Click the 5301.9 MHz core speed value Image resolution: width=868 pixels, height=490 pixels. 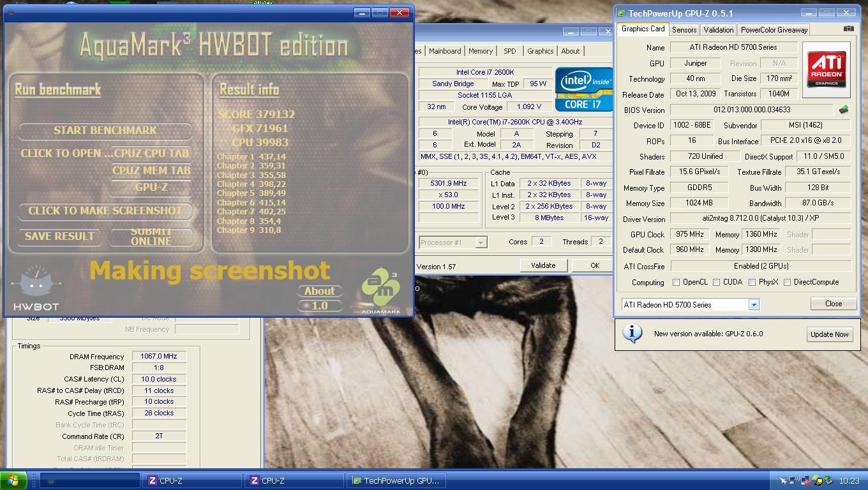(x=449, y=183)
